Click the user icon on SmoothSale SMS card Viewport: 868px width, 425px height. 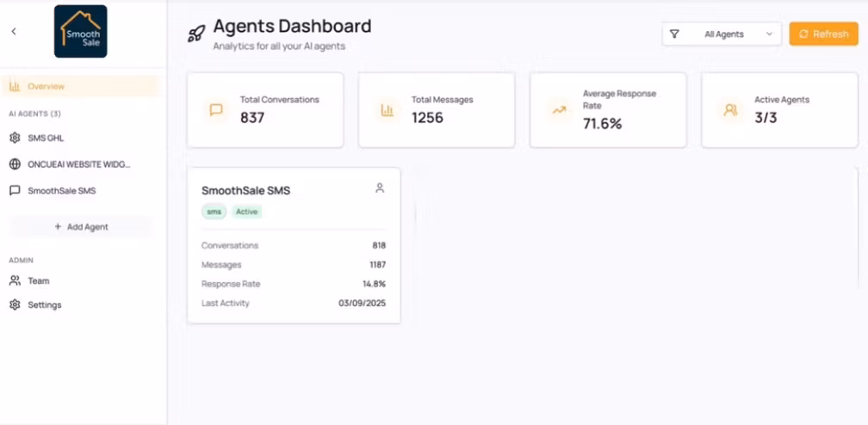coord(380,188)
